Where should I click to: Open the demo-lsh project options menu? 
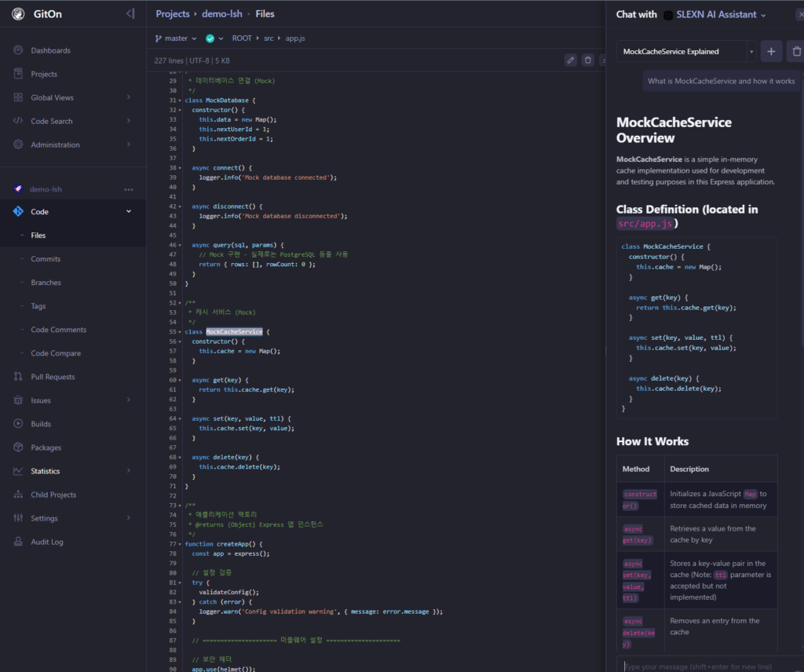[x=129, y=189]
